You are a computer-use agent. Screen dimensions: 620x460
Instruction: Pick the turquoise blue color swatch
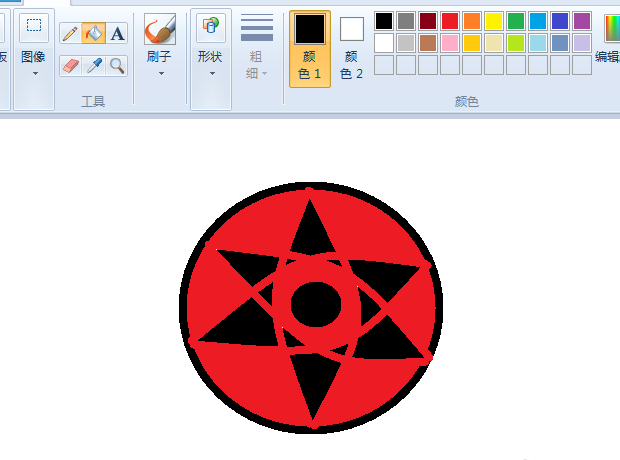[538, 21]
